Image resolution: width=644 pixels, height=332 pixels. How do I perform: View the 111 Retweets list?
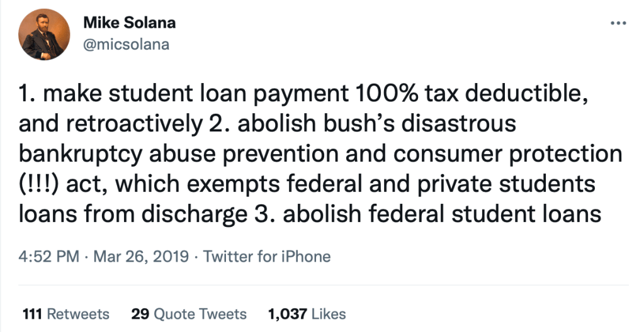pos(65,314)
